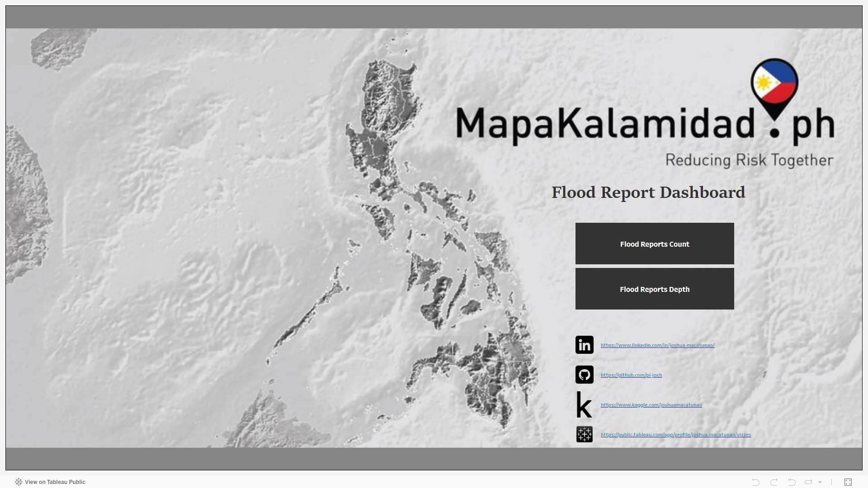Open the Flood Reports Depth dashboard
This screenshot has height=488, width=868.
[x=655, y=289]
